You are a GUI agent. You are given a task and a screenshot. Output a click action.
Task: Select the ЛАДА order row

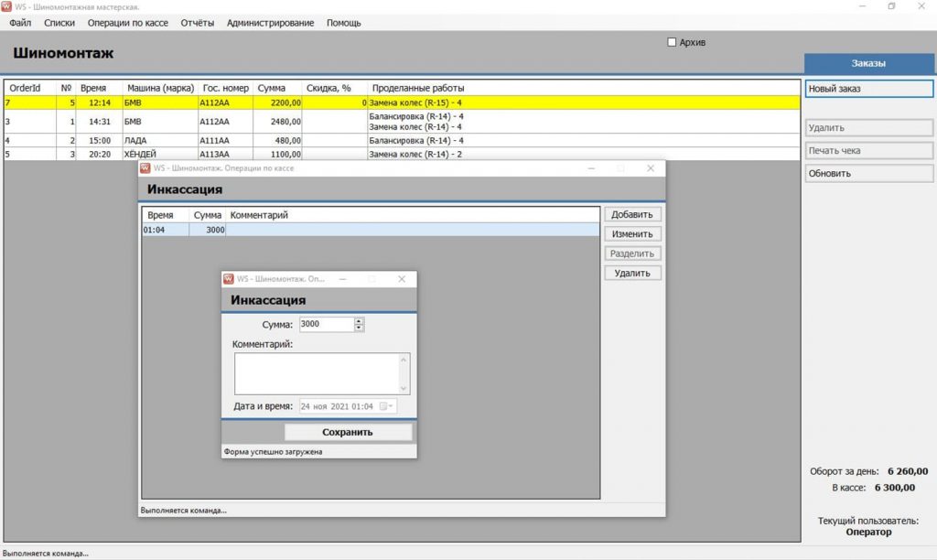403,140
